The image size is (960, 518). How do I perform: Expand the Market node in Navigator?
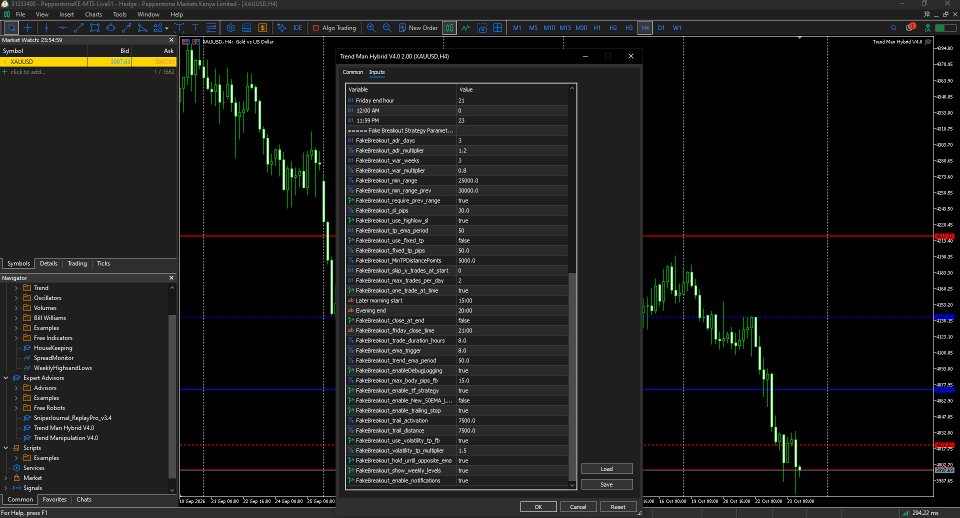point(6,478)
